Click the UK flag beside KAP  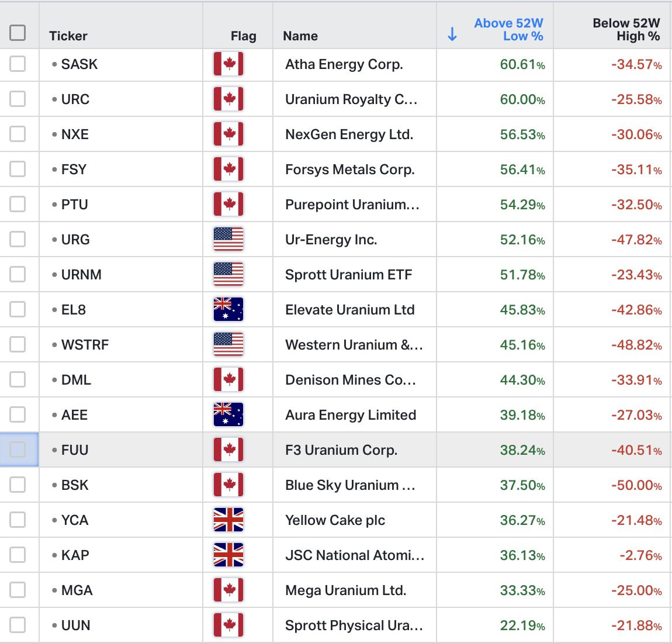[x=228, y=555]
